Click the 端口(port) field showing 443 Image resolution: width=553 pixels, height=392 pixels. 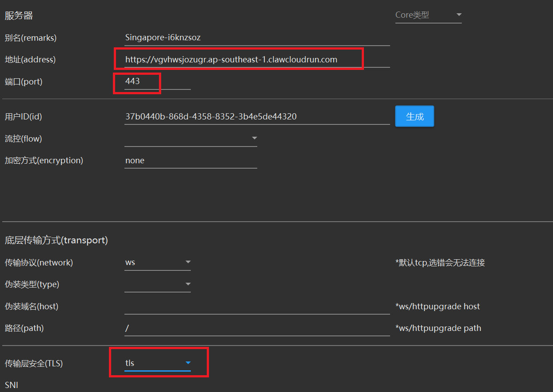click(x=157, y=81)
